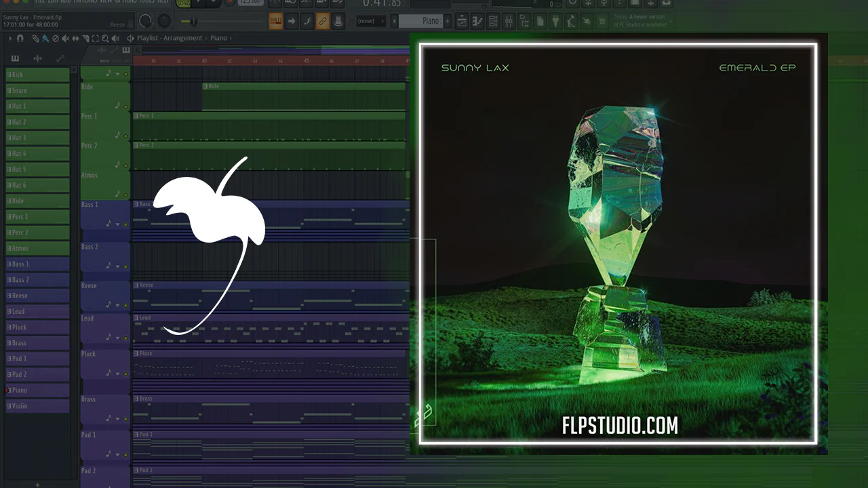This screenshot has width=868, height=488.
Task: Select the delete tool in Playlist toolbar
Action: (56, 39)
